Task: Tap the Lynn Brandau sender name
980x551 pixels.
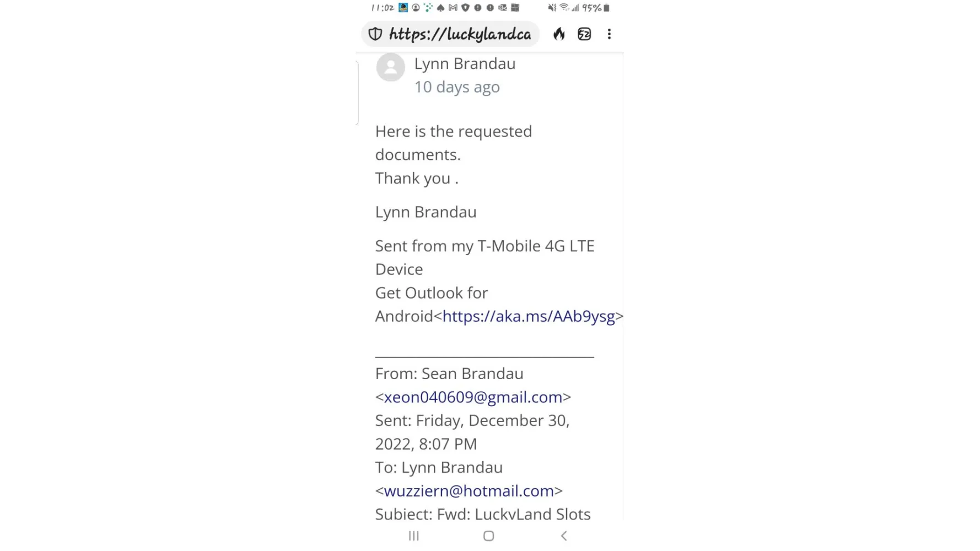Action: [x=465, y=64]
